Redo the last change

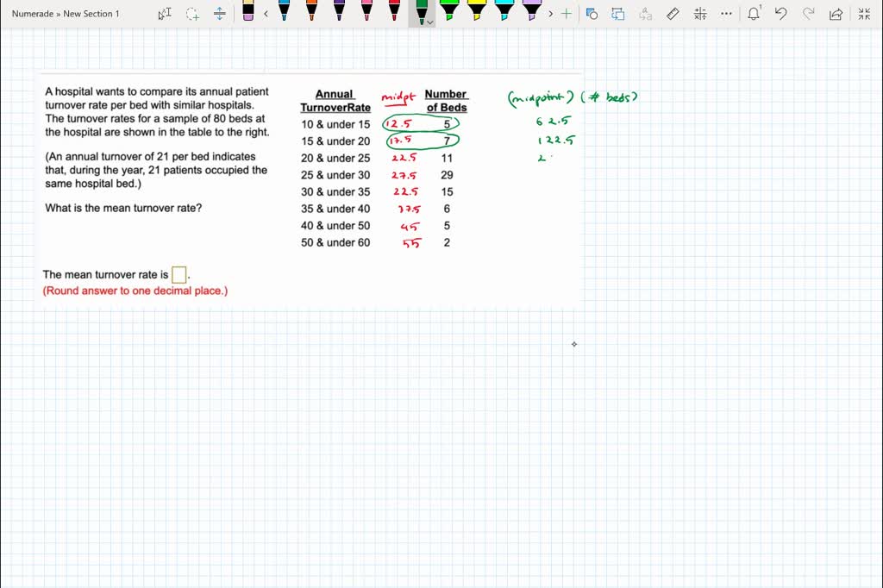pyautogui.click(x=806, y=14)
